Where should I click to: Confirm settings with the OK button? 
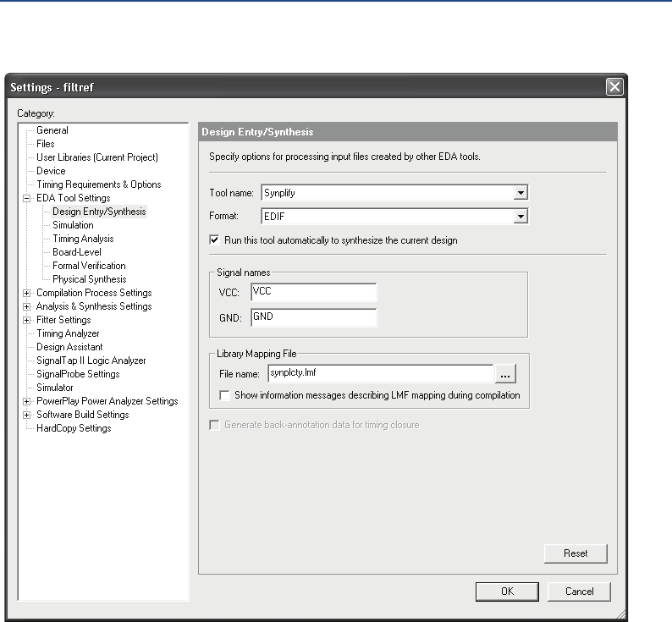coord(507,592)
